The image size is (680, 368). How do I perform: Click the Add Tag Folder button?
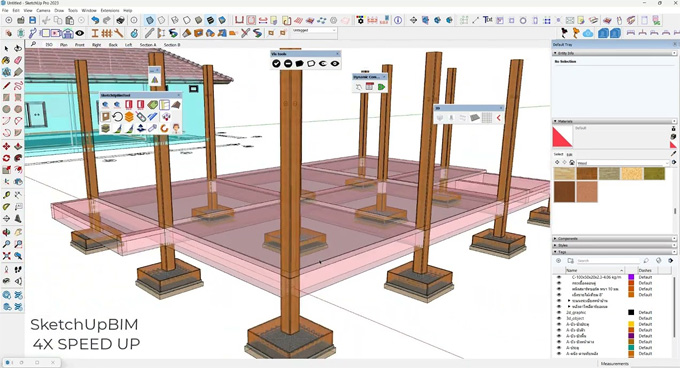tap(571, 261)
